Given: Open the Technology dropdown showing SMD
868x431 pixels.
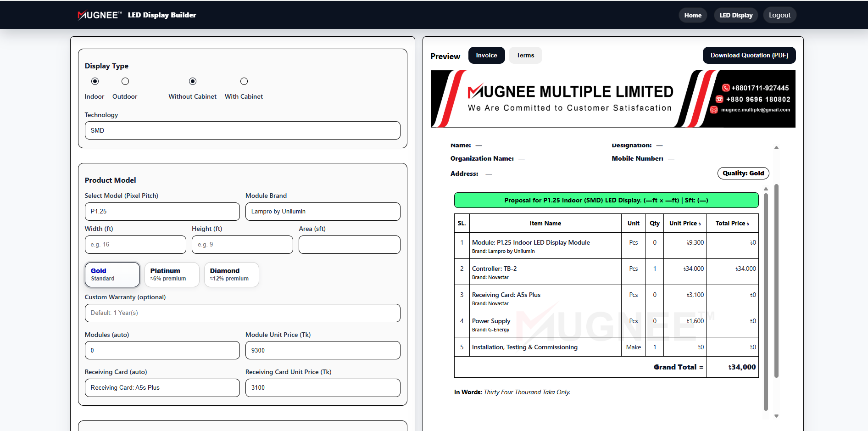Looking at the screenshot, I should tap(242, 130).
